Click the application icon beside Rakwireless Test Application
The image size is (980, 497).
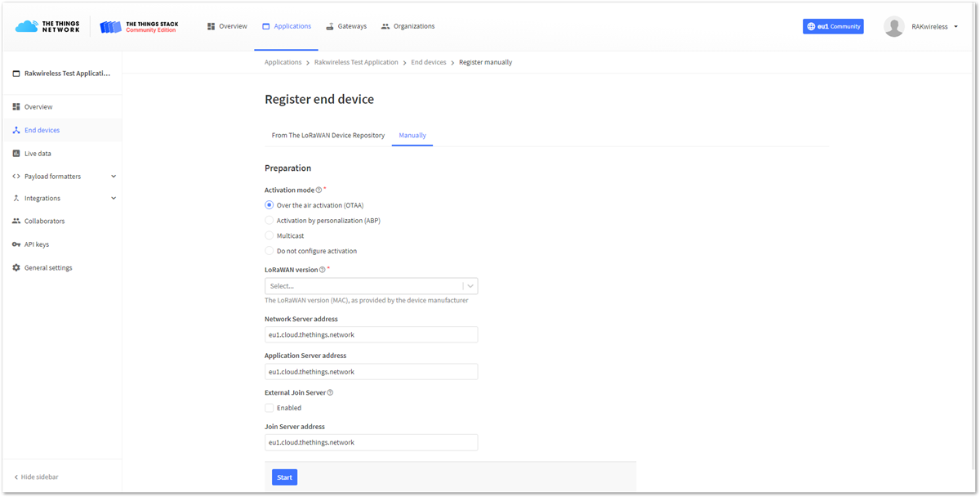coord(16,74)
